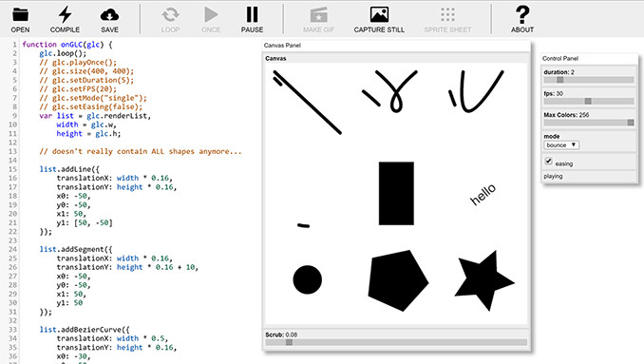Toggle the easing checkbox

(548, 161)
